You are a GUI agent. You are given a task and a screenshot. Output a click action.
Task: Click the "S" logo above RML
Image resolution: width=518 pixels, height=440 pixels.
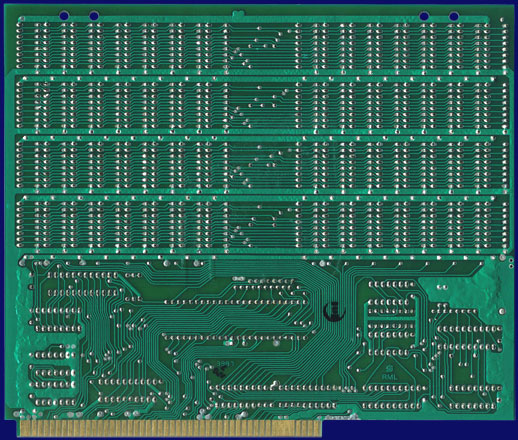pyautogui.click(x=389, y=368)
